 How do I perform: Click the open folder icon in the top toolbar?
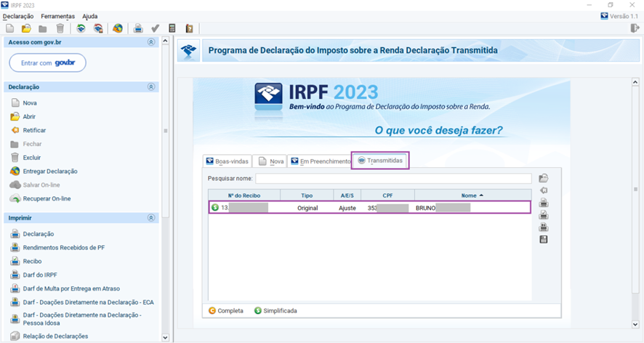[26, 28]
